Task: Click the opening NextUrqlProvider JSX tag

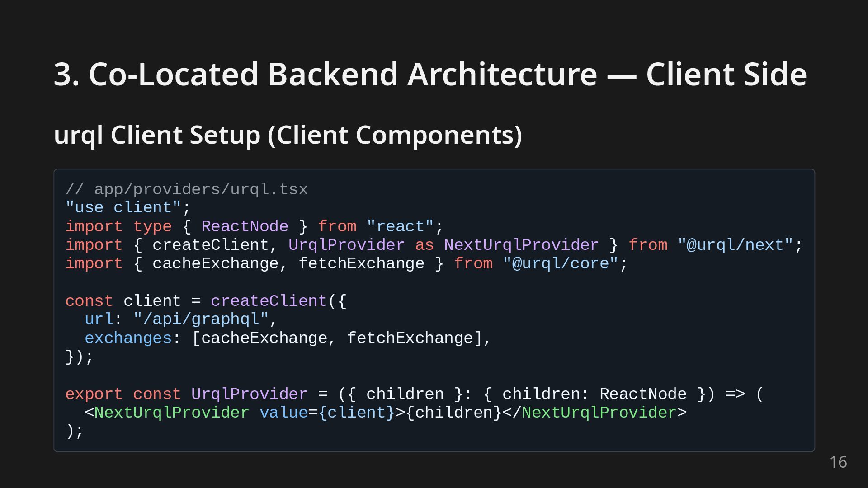Action: pos(171,413)
